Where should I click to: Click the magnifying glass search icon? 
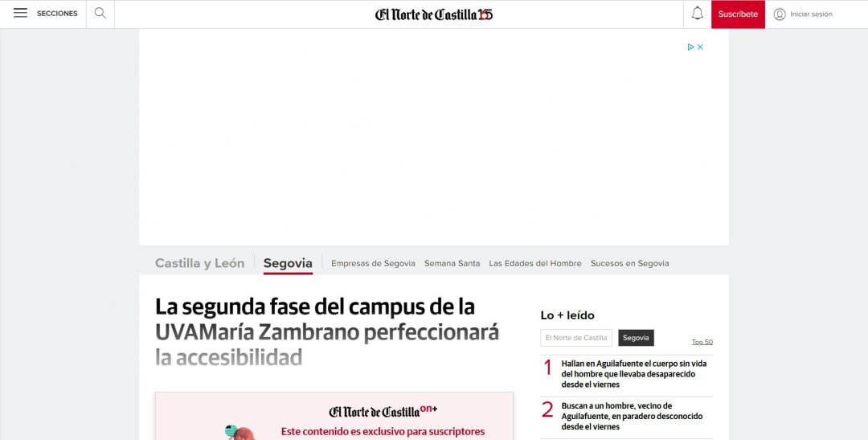pyautogui.click(x=100, y=14)
